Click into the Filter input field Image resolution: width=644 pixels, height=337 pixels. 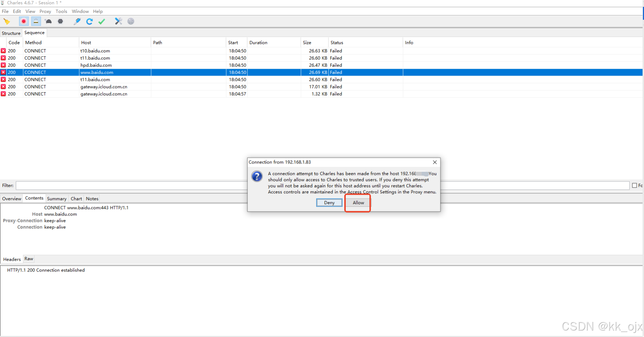point(322,185)
